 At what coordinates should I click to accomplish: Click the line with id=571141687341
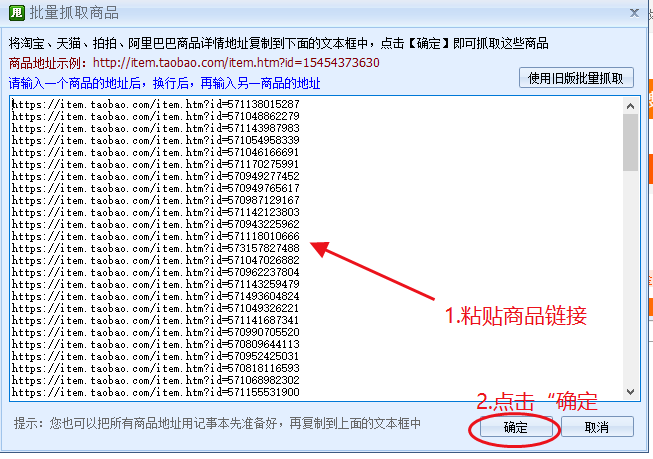(156, 321)
